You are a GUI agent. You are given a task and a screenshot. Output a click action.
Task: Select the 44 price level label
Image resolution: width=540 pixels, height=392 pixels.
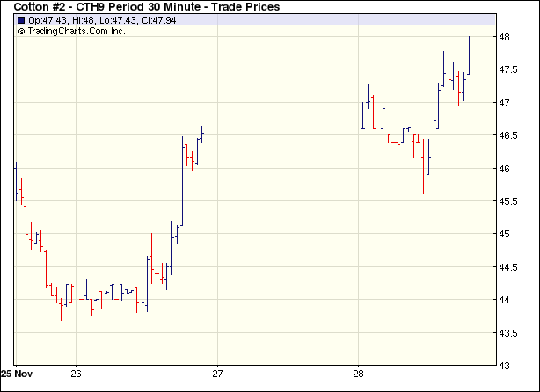point(505,300)
